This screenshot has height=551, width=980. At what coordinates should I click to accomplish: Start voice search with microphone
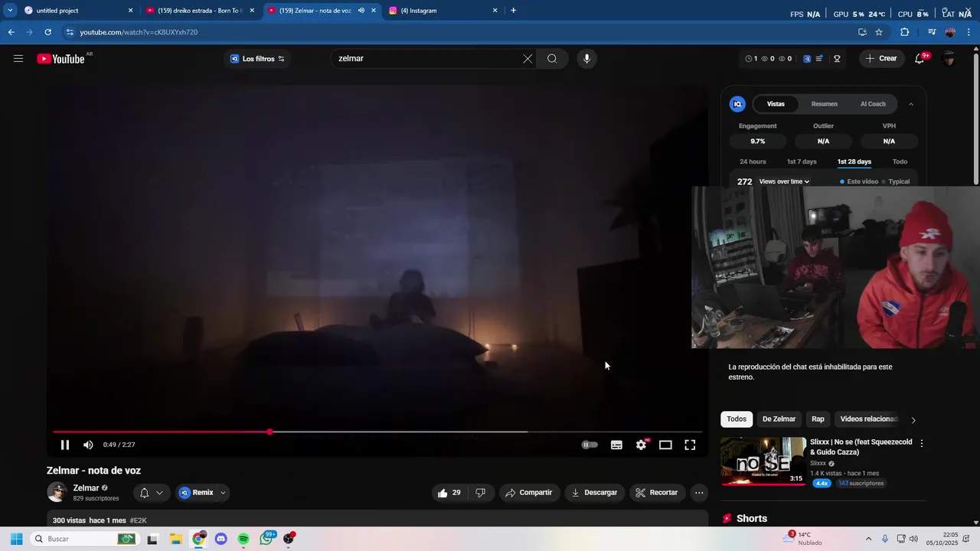(x=586, y=59)
